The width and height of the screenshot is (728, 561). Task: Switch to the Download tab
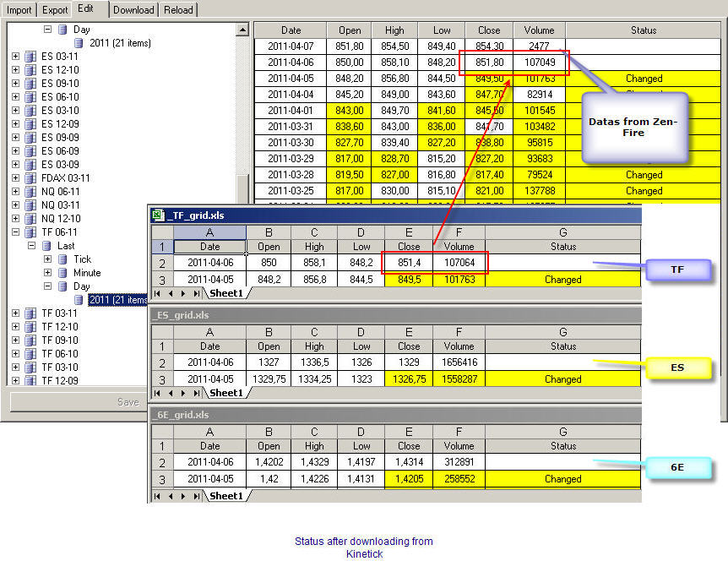(x=133, y=10)
